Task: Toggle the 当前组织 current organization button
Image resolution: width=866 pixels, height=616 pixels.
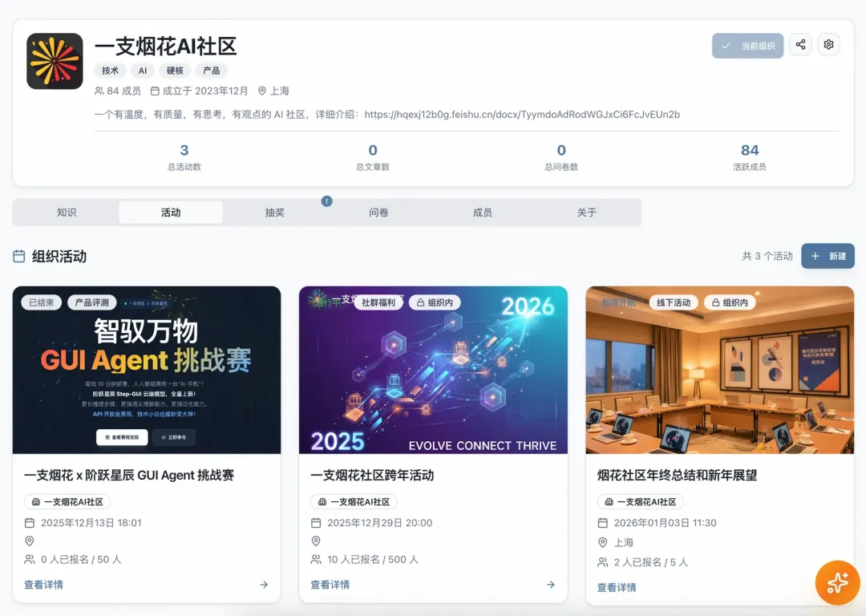Action: (x=747, y=46)
